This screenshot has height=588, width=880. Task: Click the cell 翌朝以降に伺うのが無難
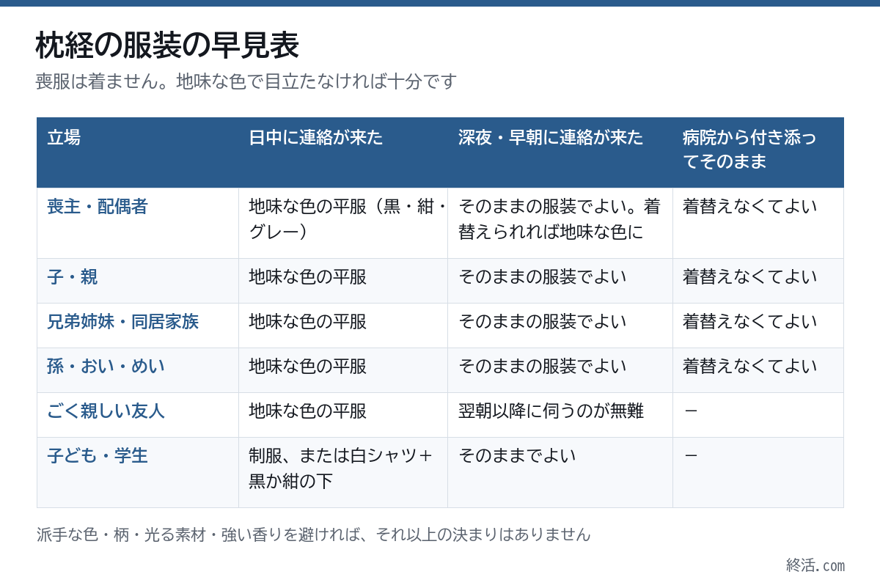560,415
